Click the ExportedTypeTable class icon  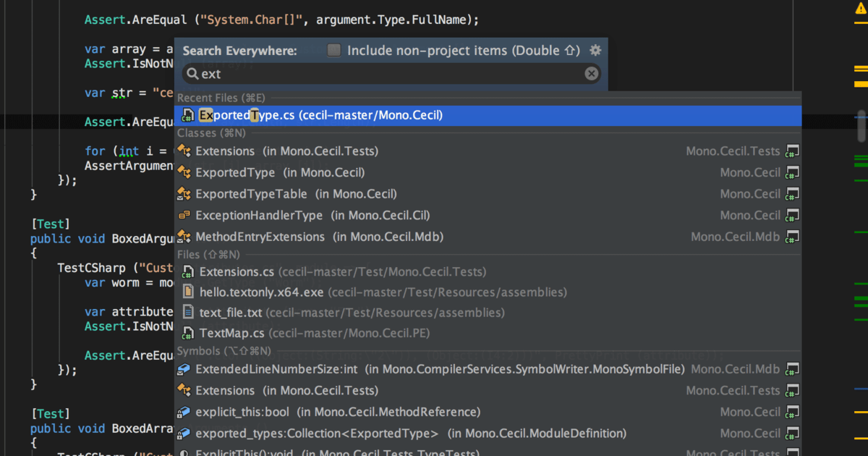point(184,194)
